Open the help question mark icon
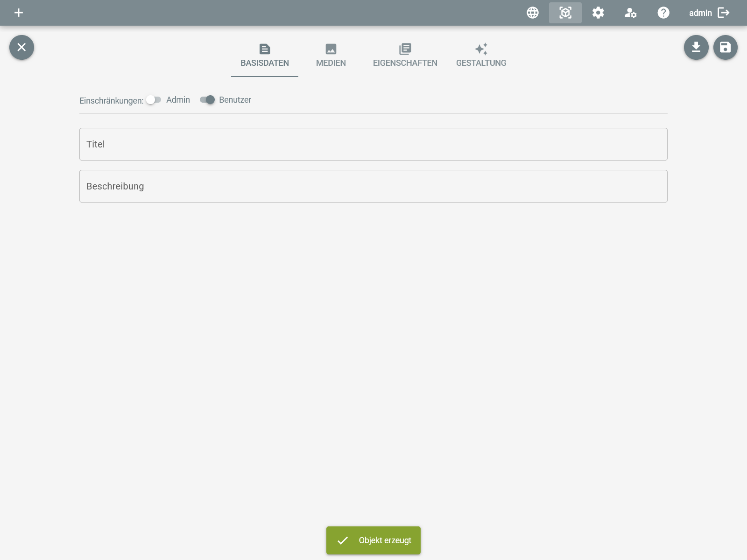 663,13
